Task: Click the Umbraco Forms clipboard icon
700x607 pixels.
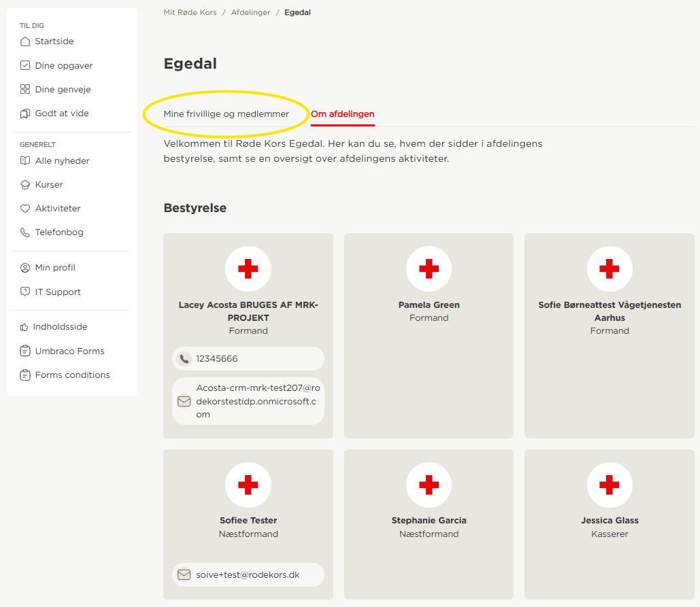Action: click(x=25, y=351)
